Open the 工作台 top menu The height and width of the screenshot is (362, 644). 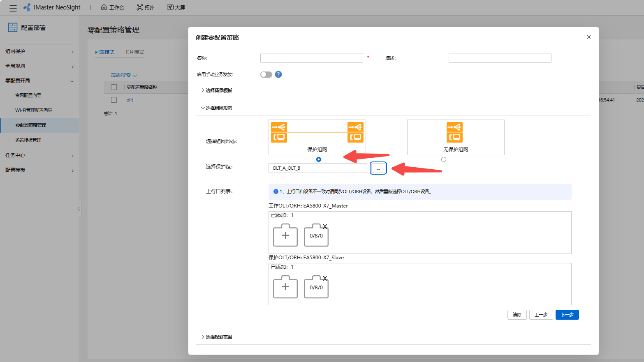tap(112, 7)
